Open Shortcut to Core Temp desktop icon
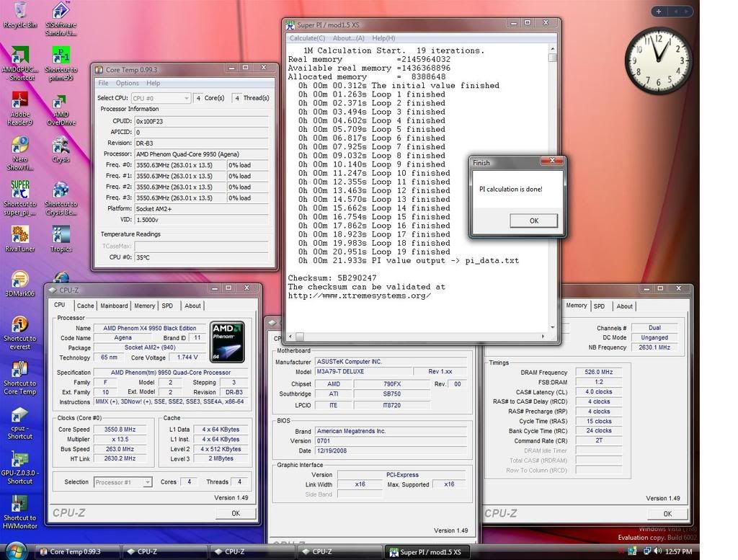 coord(19,378)
